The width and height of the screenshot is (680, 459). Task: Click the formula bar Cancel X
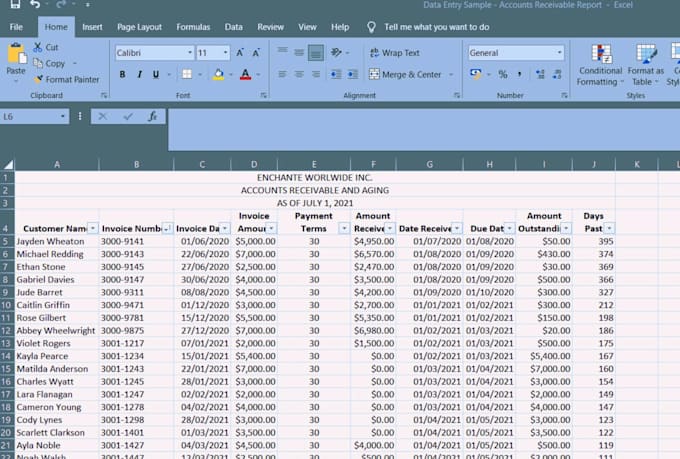point(102,116)
